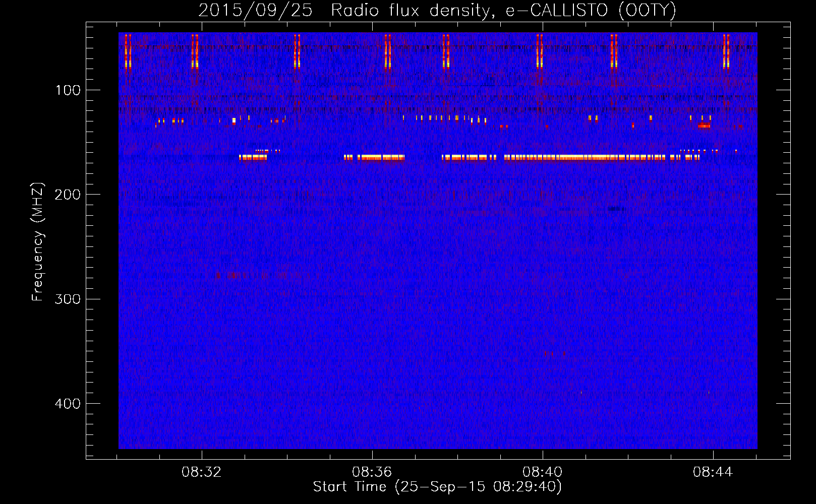
Task: Click the 08:36 time tick label
Action: pos(372,472)
